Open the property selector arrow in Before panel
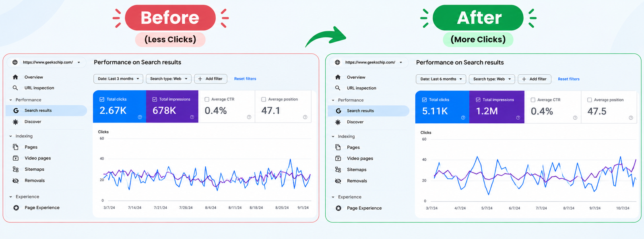Viewport: 644px width, 239px height. [79, 62]
